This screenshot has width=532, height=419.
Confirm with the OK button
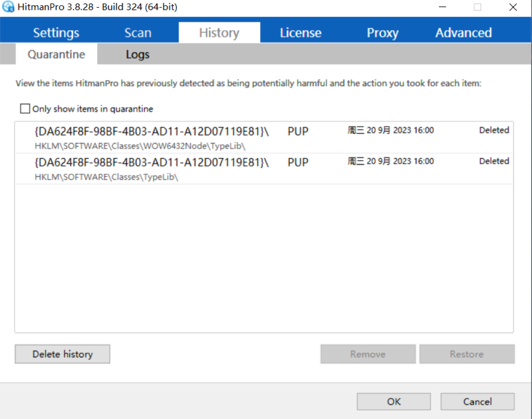(394, 402)
